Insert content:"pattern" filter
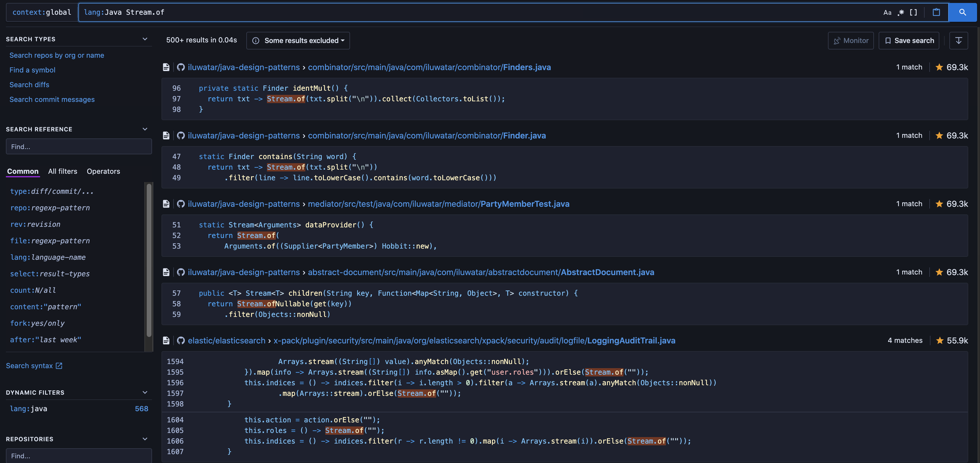Viewport: 980px width, 463px height. 45,307
